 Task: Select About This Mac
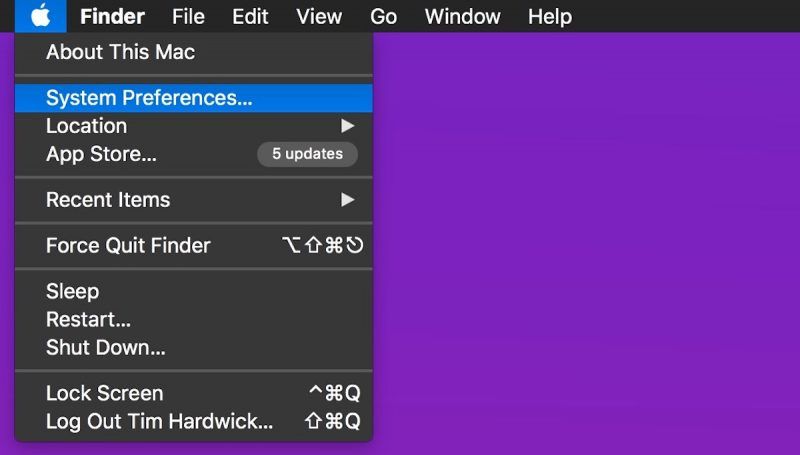point(120,52)
